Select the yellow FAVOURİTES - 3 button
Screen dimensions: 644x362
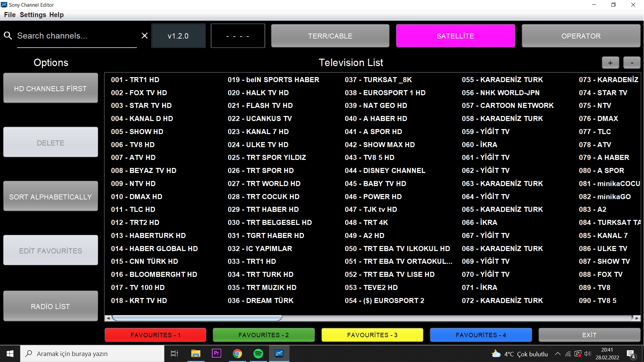pyautogui.click(x=372, y=335)
